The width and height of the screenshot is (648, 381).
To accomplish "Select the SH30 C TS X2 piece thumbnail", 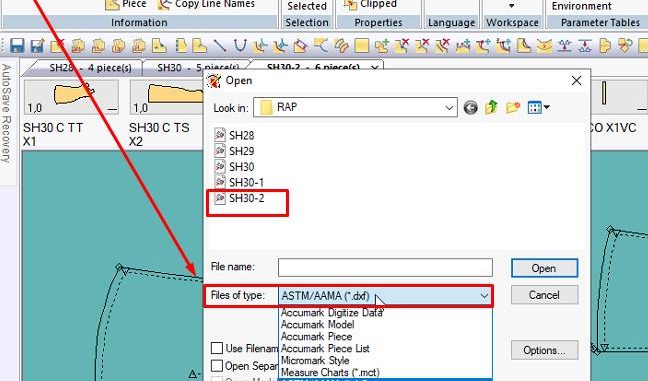I will tap(167, 97).
